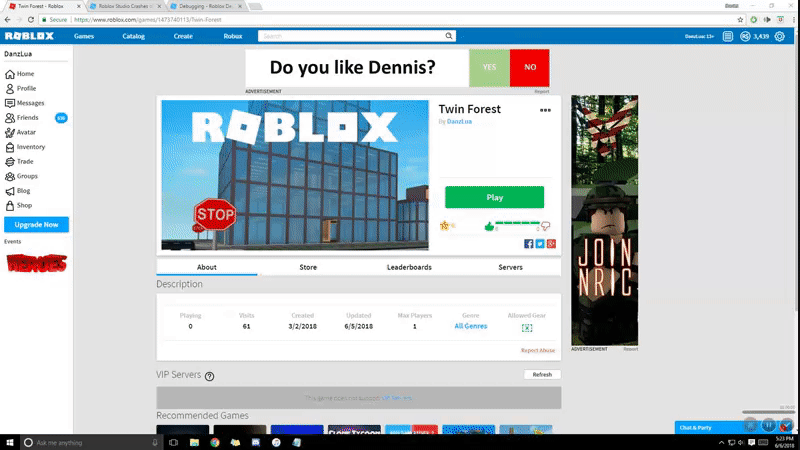Viewport: 800px width, 450px height.
Task: Refresh the VIP Servers list
Action: click(542, 374)
